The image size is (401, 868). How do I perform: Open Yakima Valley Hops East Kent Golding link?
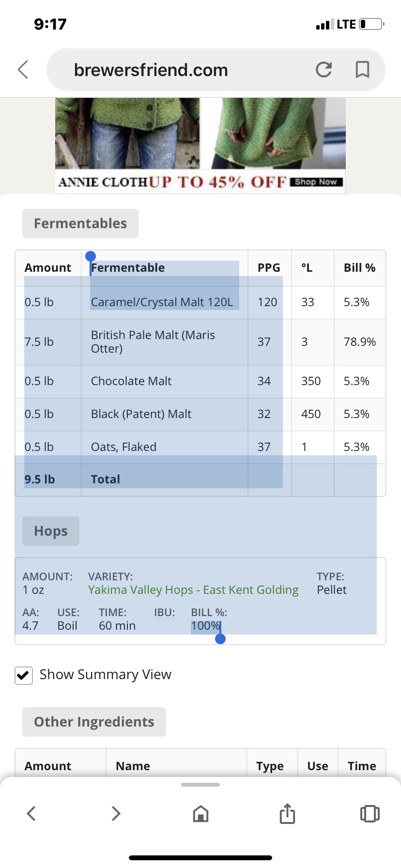[x=193, y=590]
